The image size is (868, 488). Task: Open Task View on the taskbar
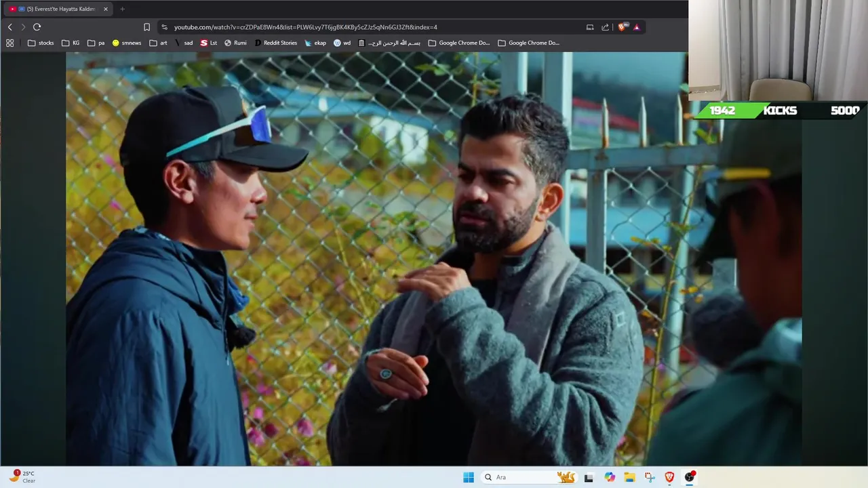(x=589, y=477)
